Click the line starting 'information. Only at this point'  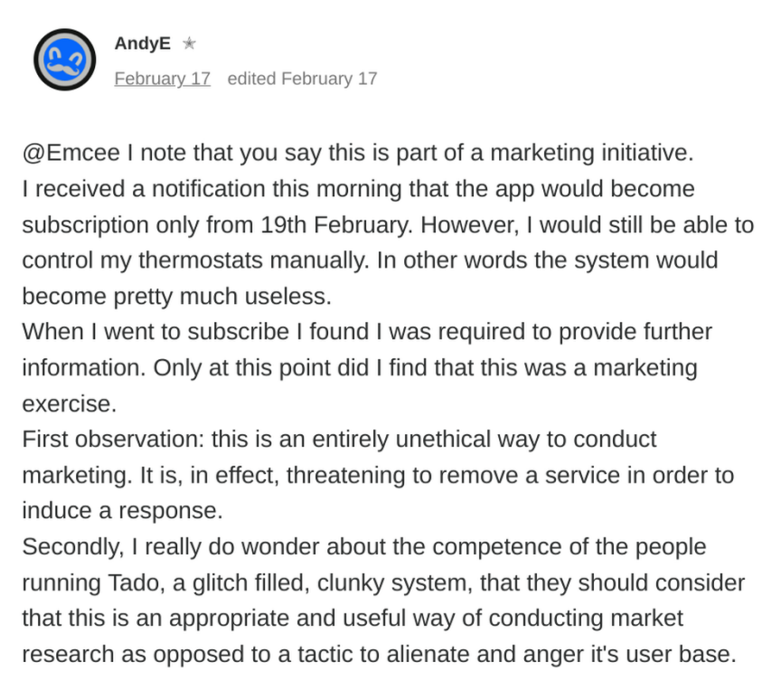360,368
